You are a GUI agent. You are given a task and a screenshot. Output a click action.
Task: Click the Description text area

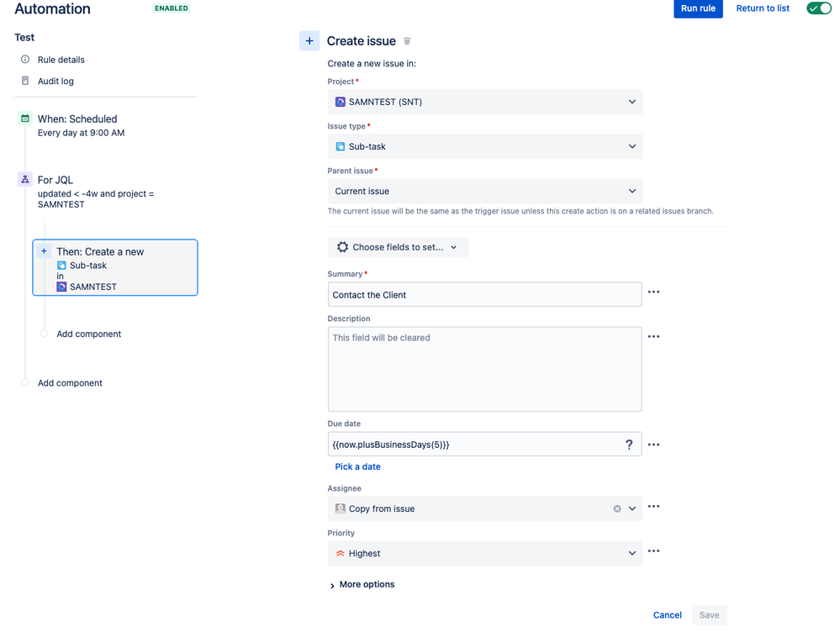[484, 369]
